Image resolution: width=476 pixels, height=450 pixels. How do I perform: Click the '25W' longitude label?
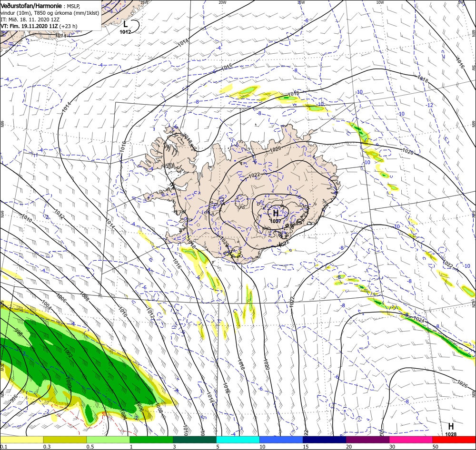[145, 2]
